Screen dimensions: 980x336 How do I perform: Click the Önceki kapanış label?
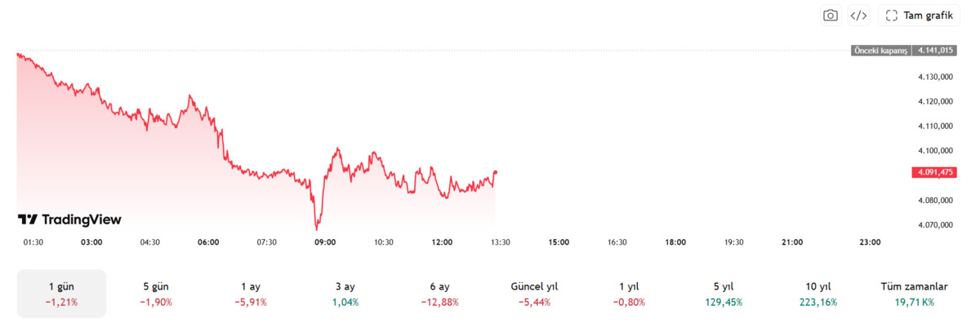tap(880, 51)
